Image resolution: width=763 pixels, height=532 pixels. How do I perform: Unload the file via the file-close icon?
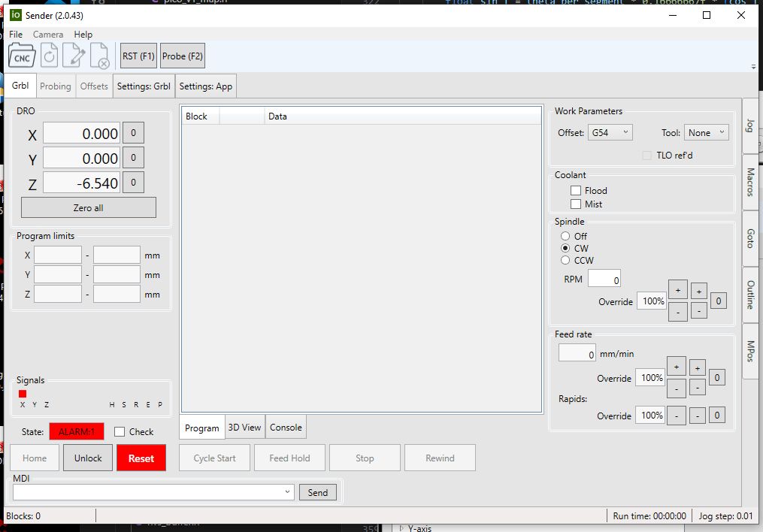100,56
